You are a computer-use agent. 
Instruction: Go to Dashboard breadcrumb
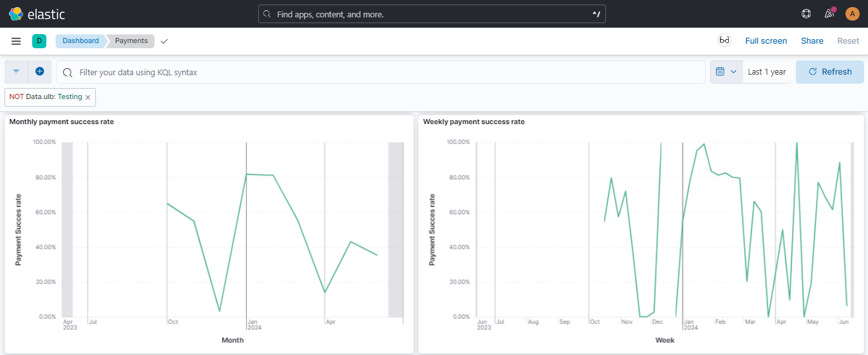80,41
